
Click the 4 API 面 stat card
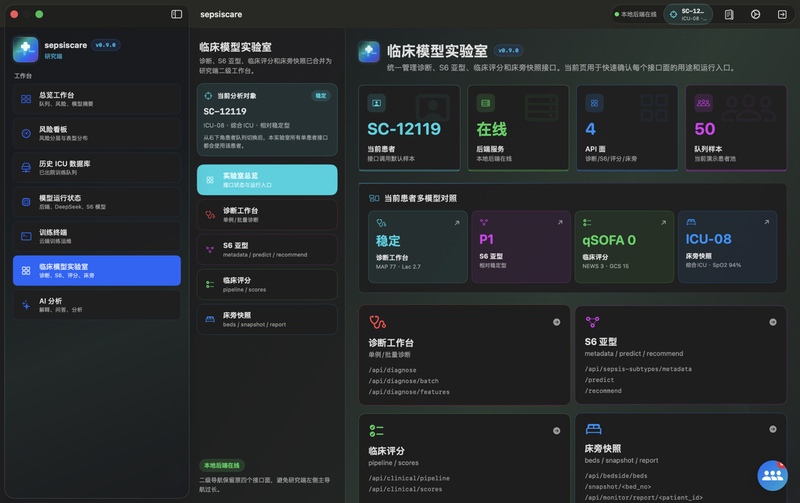tap(627, 128)
